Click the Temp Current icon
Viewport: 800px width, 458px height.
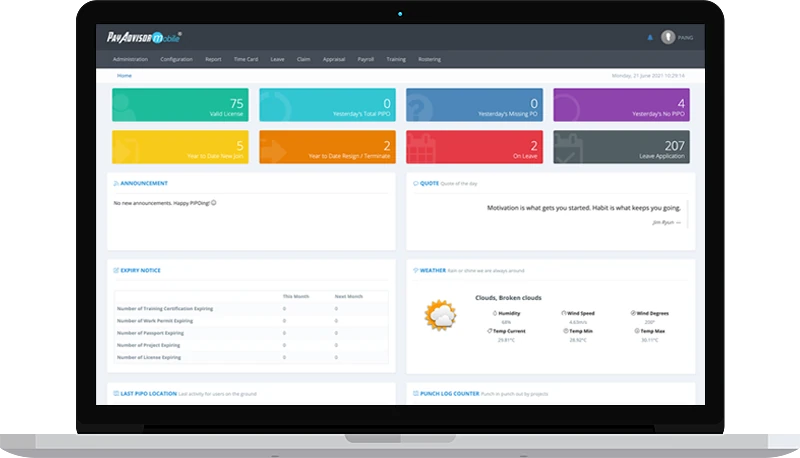click(489, 331)
